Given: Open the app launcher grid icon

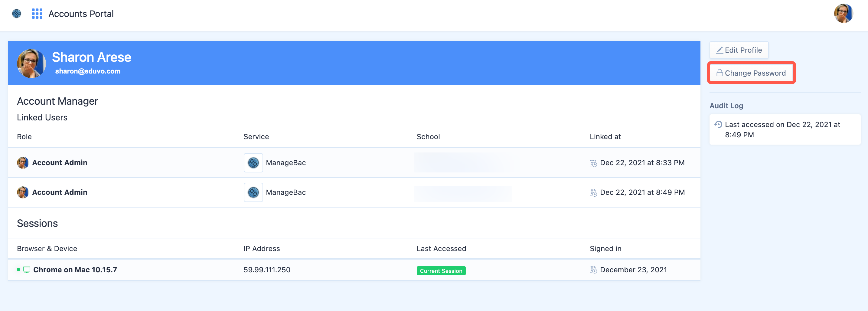Looking at the screenshot, I should [x=37, y=14].
